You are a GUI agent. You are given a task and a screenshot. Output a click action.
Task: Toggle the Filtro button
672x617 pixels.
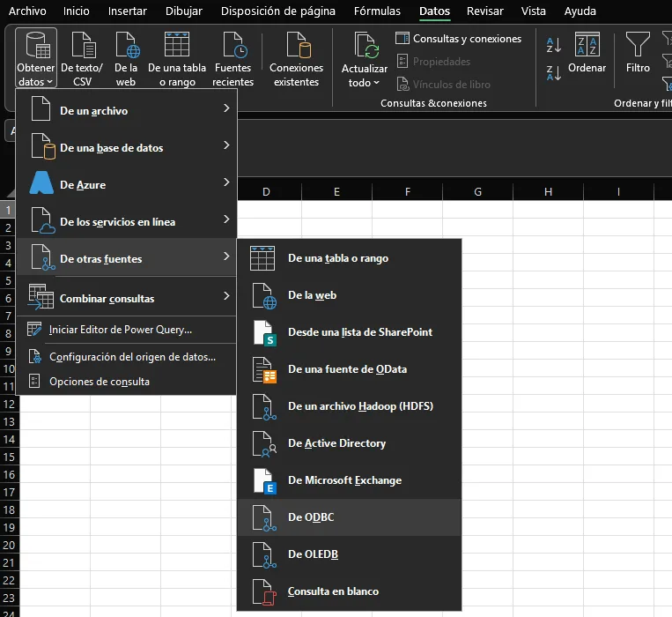click(x=638, y=53)
